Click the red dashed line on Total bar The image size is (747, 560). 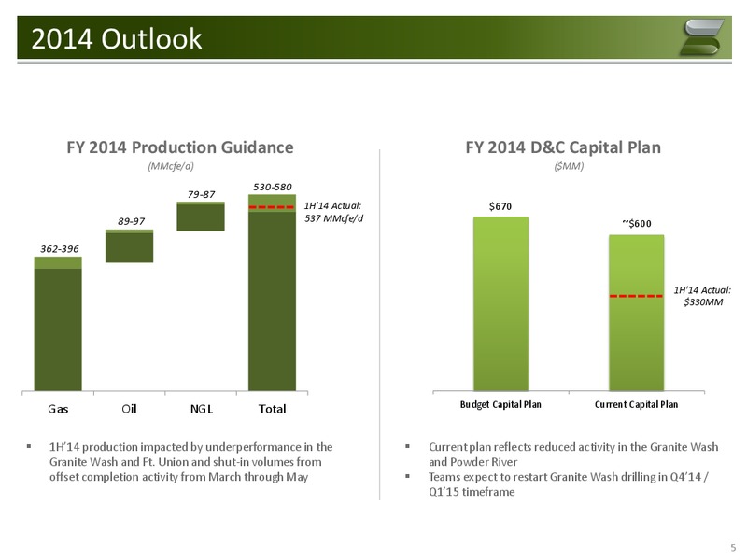pos(272,207)
